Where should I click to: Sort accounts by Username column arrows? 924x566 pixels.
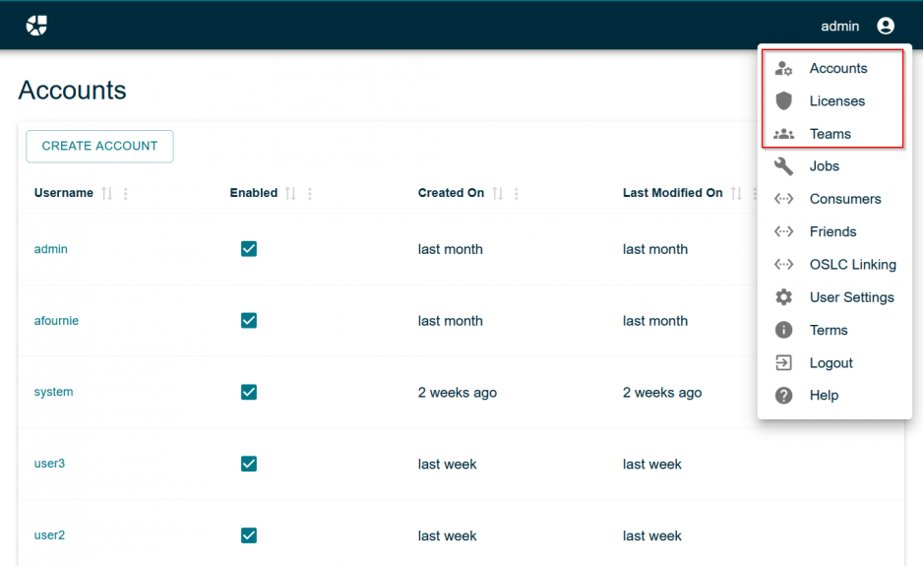point(106,194)
